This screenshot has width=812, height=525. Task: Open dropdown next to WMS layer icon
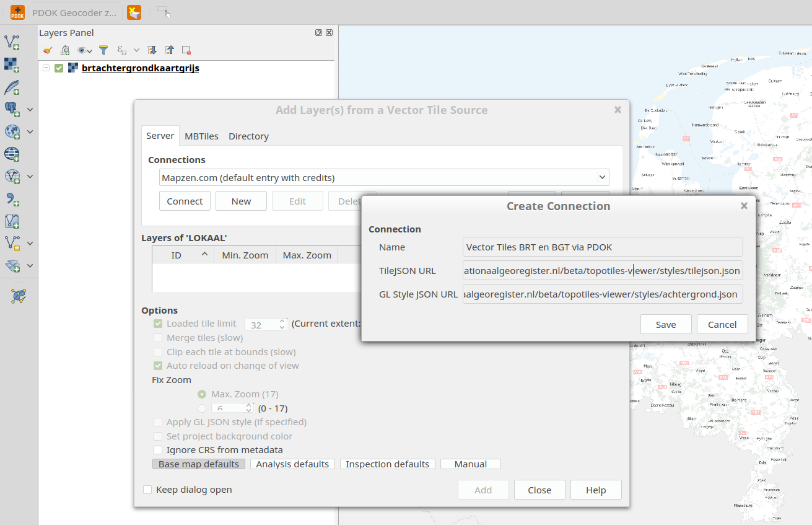point(30,132)
